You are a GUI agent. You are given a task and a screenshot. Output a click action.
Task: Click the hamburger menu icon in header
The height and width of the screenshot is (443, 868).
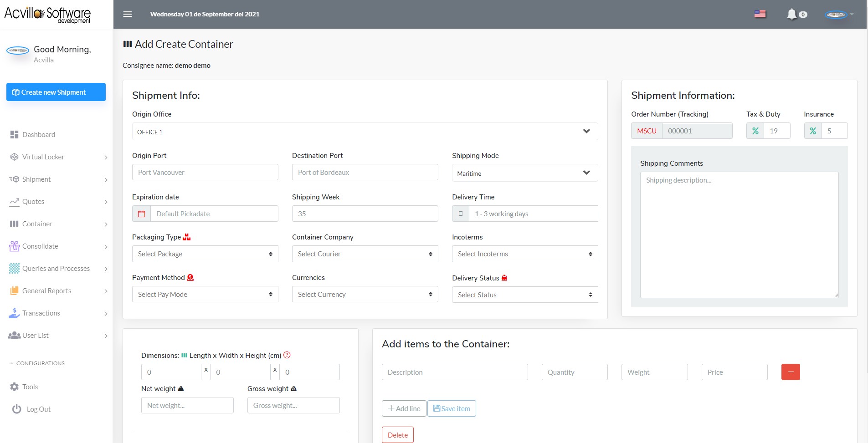(x=128, y=14)
